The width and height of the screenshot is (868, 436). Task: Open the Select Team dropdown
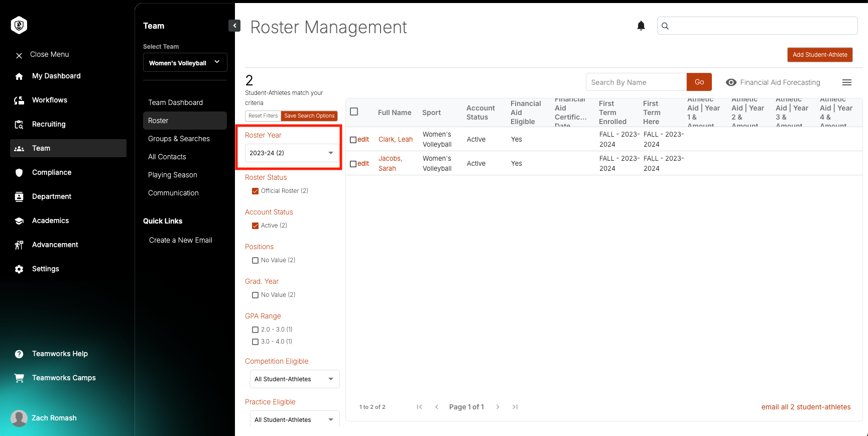pos(185,63)
